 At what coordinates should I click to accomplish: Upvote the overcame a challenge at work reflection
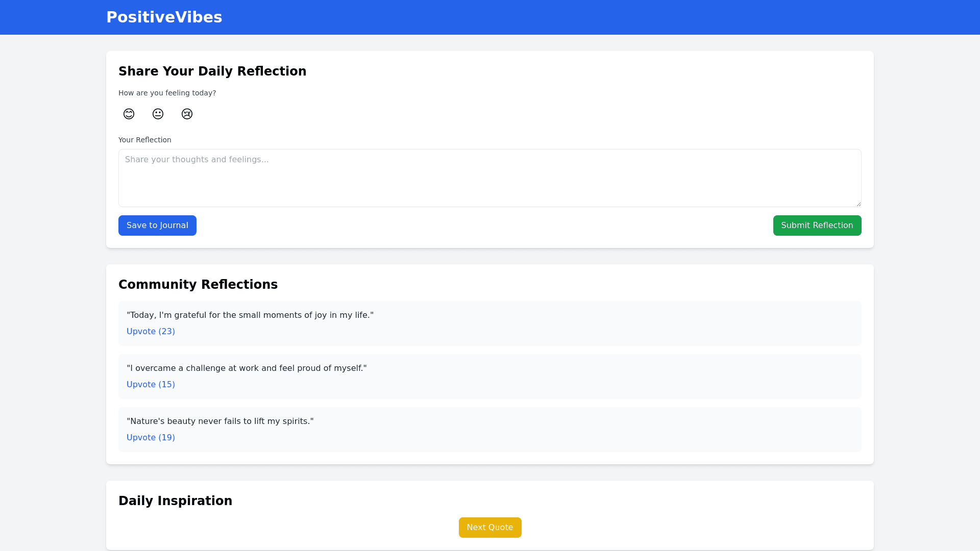[151, 385]
